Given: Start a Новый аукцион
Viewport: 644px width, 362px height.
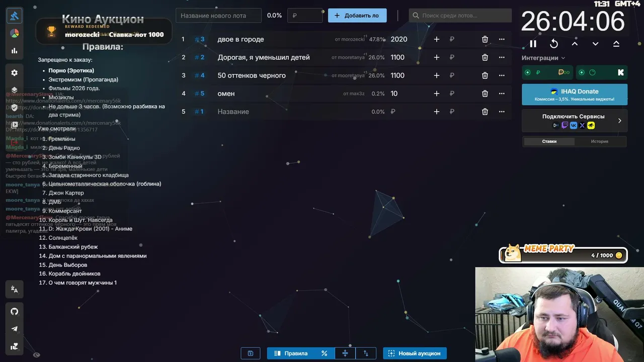Looking at the screenshot, I should [x=415, y=353].
